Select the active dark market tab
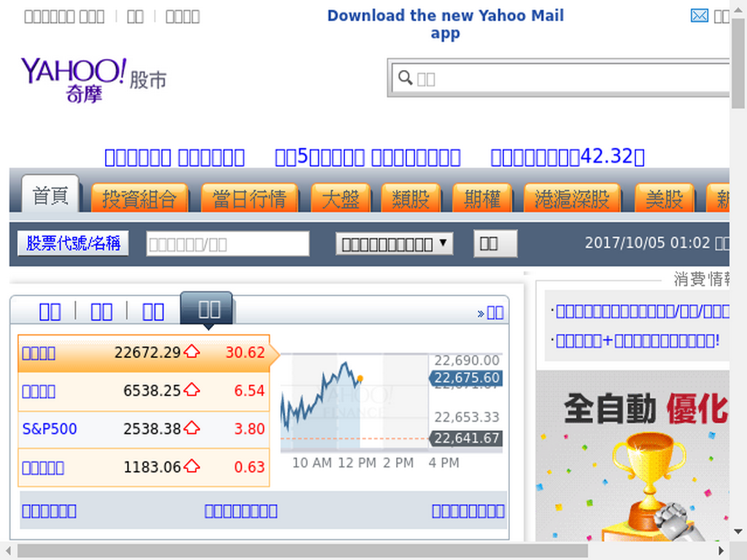Image resolution: width=747 pixels, height=560 pixels. 206,308
